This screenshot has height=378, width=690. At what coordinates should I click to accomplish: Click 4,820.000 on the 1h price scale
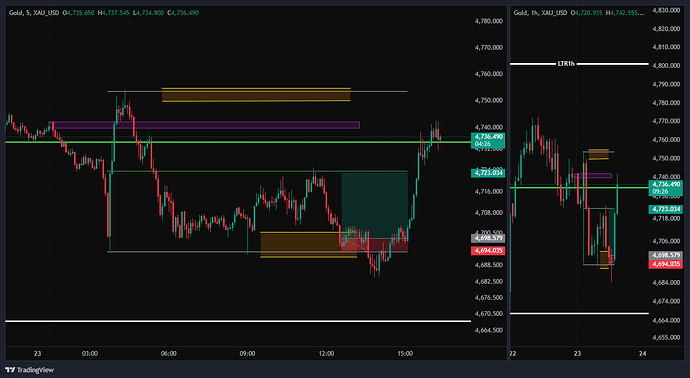tap(666, 29)
